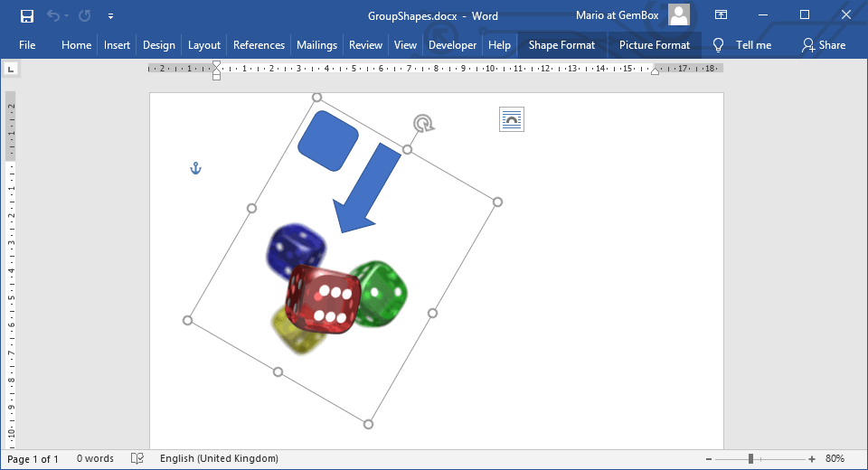Screen dimensions: 868x470
Task: Click the Redo icon in title bar
Action: coord(84,15)
